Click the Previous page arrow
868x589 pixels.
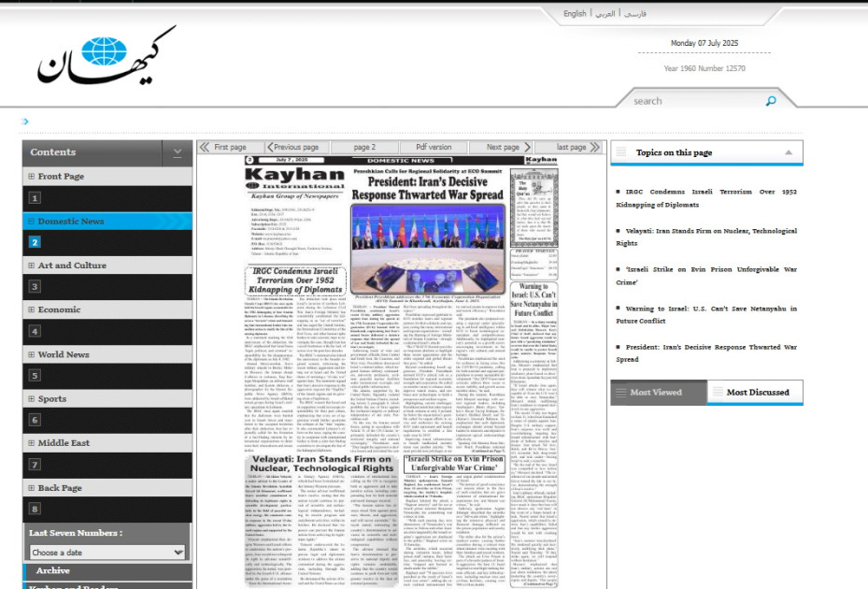tap(270, 147)
